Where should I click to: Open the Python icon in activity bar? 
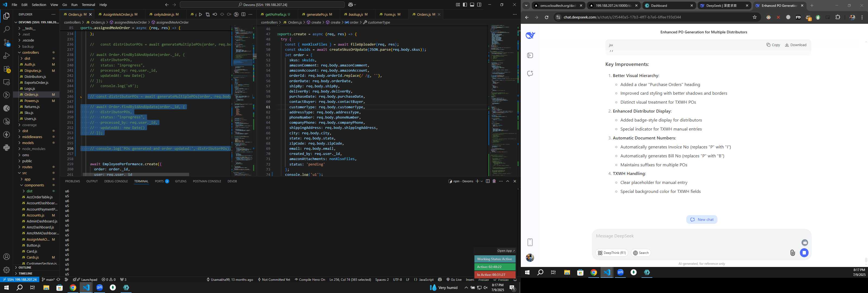(7, 147)
